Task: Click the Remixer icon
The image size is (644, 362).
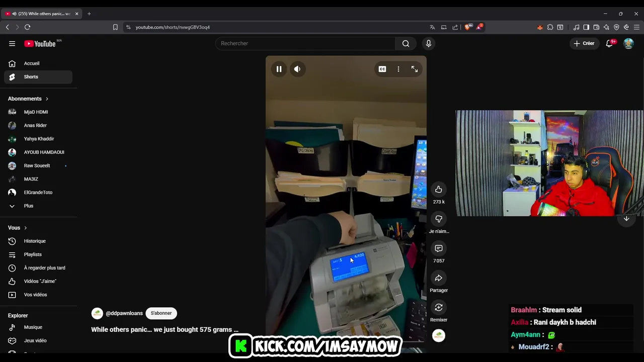Action: pos(439,307)
